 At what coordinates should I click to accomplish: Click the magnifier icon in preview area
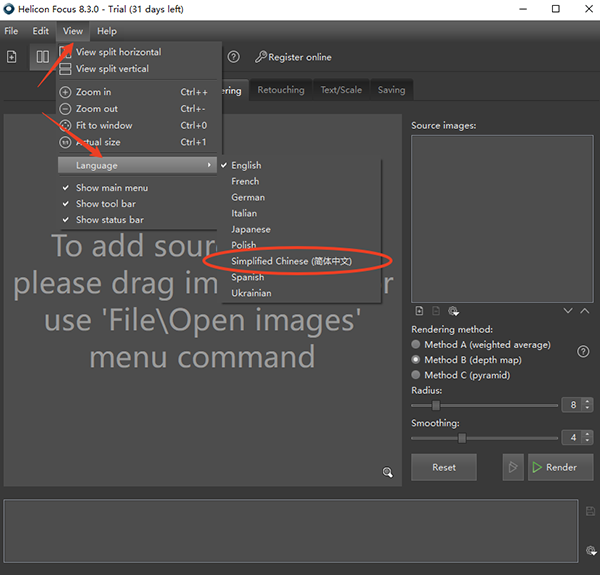click(387, 472)
